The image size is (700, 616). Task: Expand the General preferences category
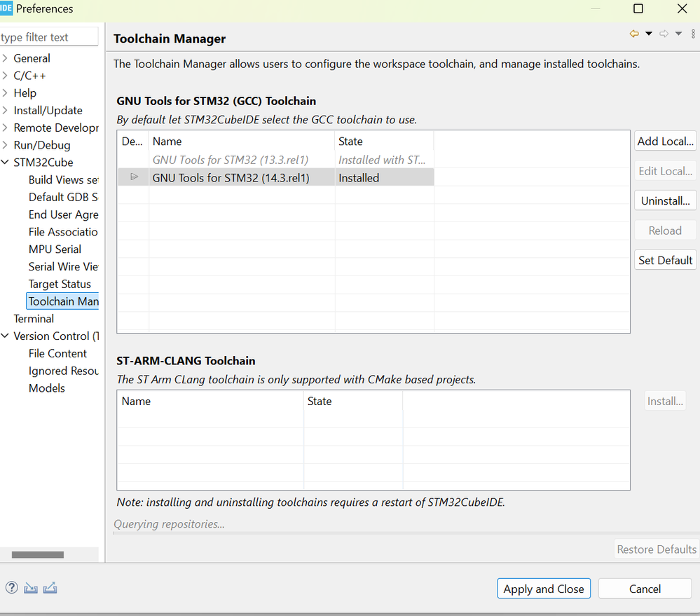point(6,58)
